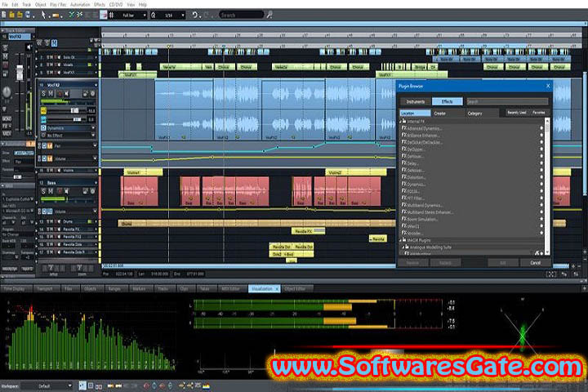Viewport: 588px width, 392px height.
Task: Click the track editor volume fader
Action: pyautogui.click(x=20, y=72)
